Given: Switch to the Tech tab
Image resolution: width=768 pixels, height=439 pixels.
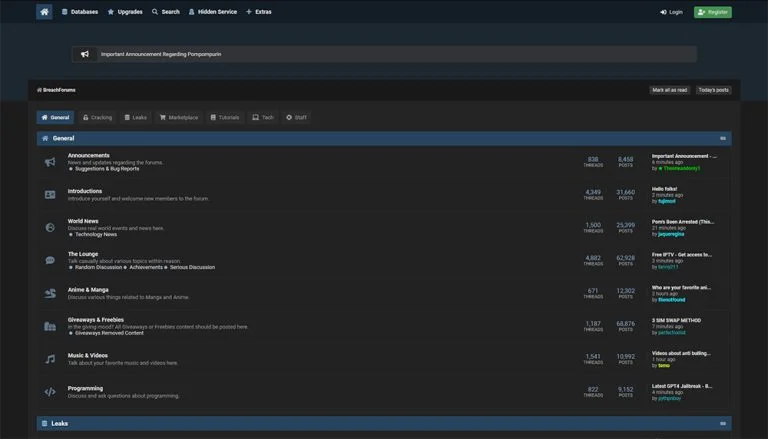Looking at the screenshot, I should pos(263,118).
